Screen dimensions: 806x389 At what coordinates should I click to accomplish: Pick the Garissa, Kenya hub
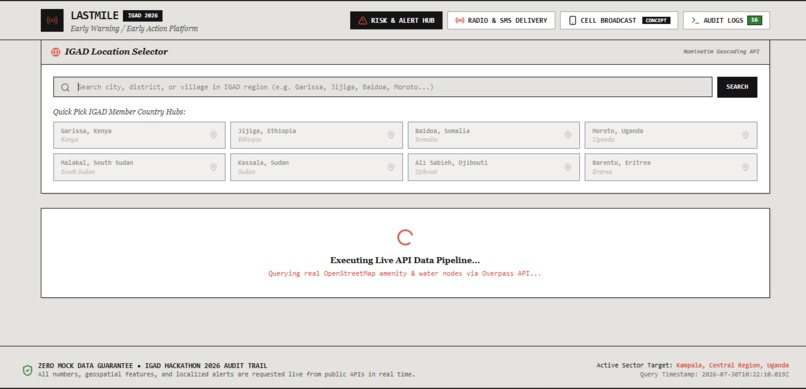point(139,135)
